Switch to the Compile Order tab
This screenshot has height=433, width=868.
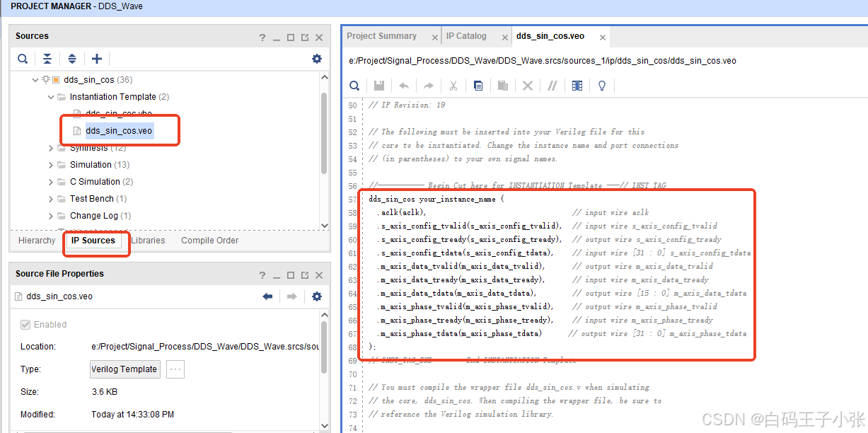coord(209,241)
